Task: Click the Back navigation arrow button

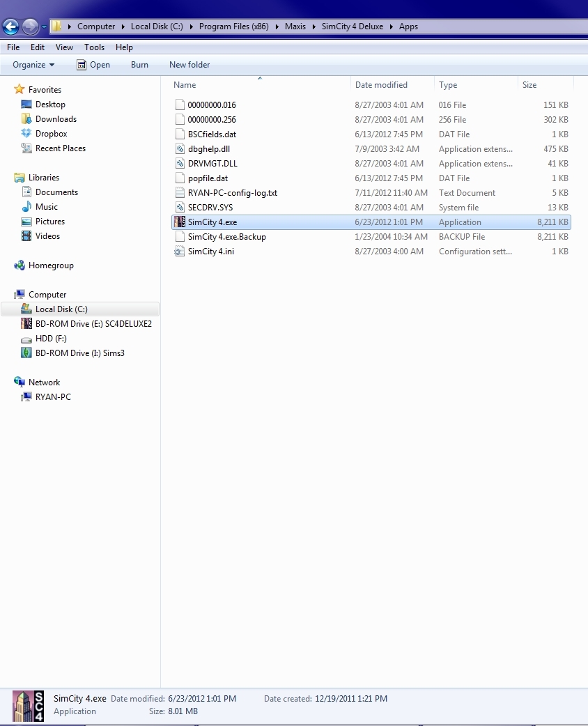Action: coord(10,27)
